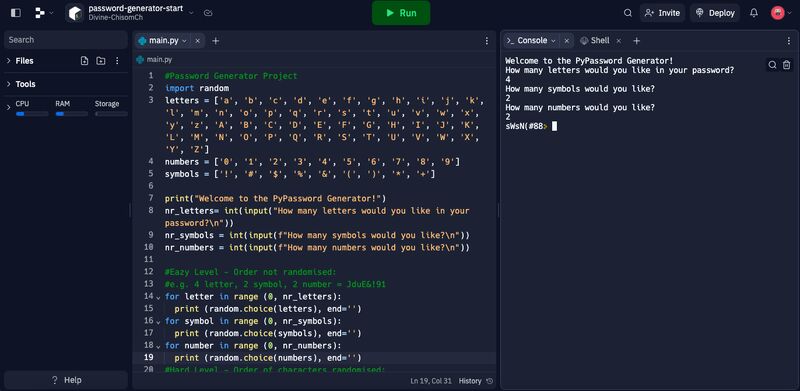Open the password-generator-start project dropdown
800x391 pixels.
(191, 13)
